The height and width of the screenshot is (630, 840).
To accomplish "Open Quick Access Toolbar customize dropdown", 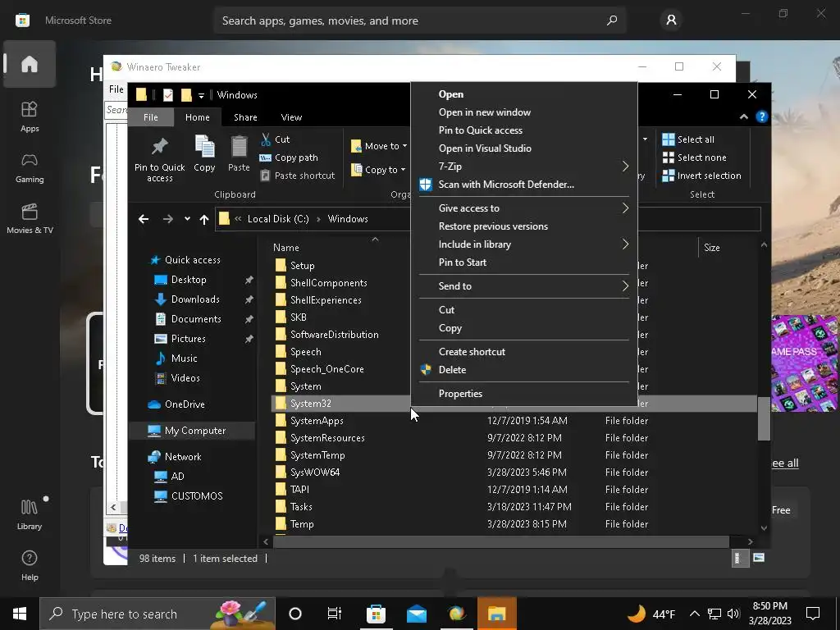I will 202,95.
